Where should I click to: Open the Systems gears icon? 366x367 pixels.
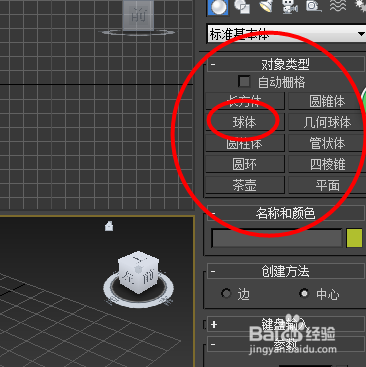pos(360,6)
